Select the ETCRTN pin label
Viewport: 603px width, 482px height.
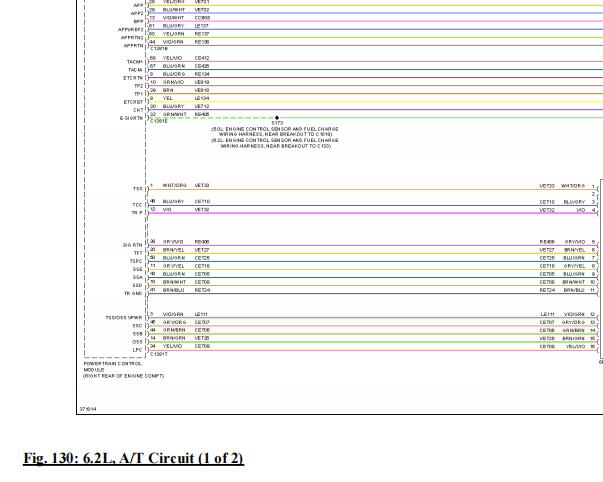(133, 78)
